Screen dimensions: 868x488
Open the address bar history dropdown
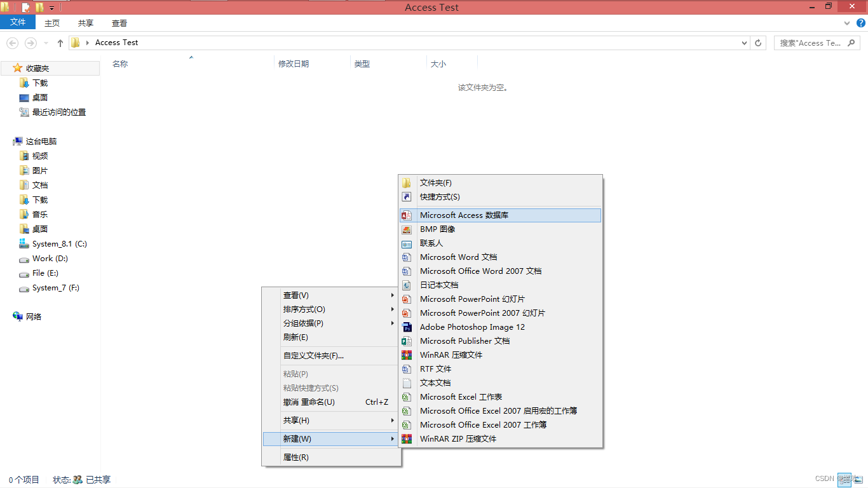tap(745, 43)
